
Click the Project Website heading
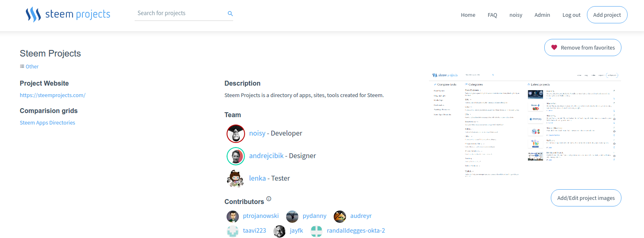pos(44,83)
